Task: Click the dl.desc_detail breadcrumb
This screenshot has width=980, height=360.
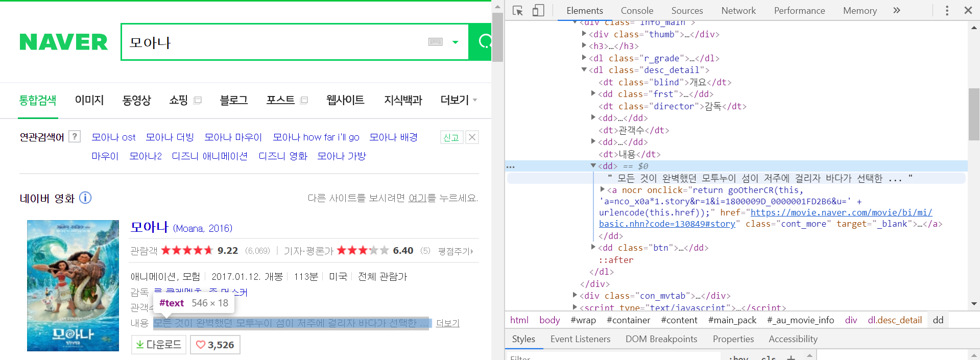Action: (x=895, y=320)
